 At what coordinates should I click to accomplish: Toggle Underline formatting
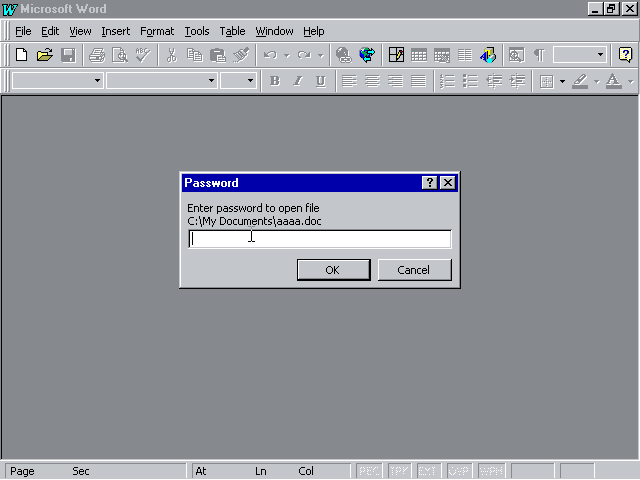click(321, 81)
